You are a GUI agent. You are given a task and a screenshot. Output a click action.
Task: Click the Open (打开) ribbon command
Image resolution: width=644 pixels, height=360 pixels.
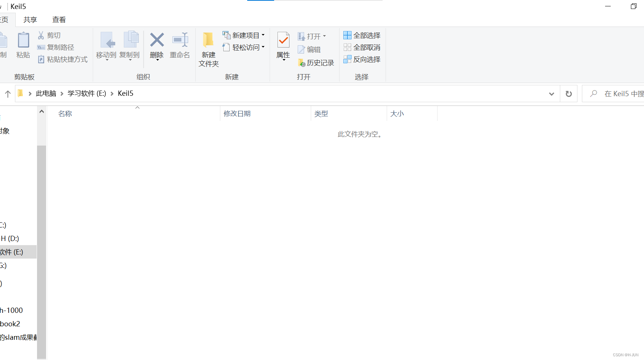point(312,36)
